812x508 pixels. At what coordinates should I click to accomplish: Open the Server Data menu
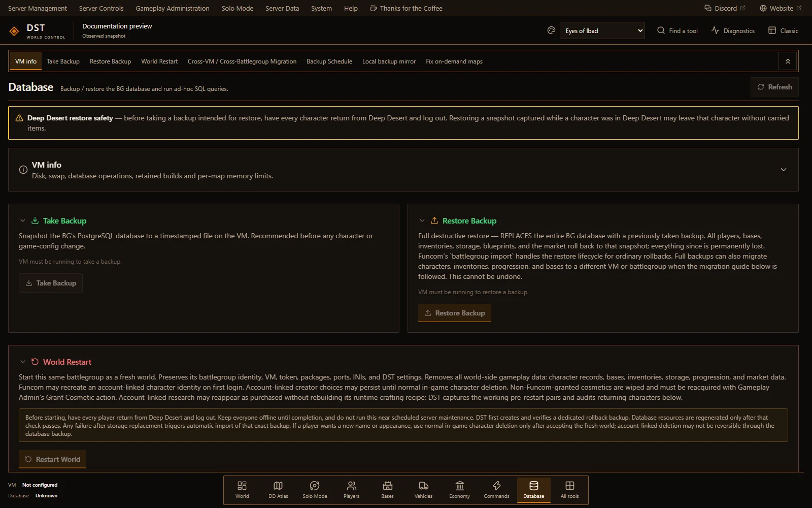click(x=282, y=8)
